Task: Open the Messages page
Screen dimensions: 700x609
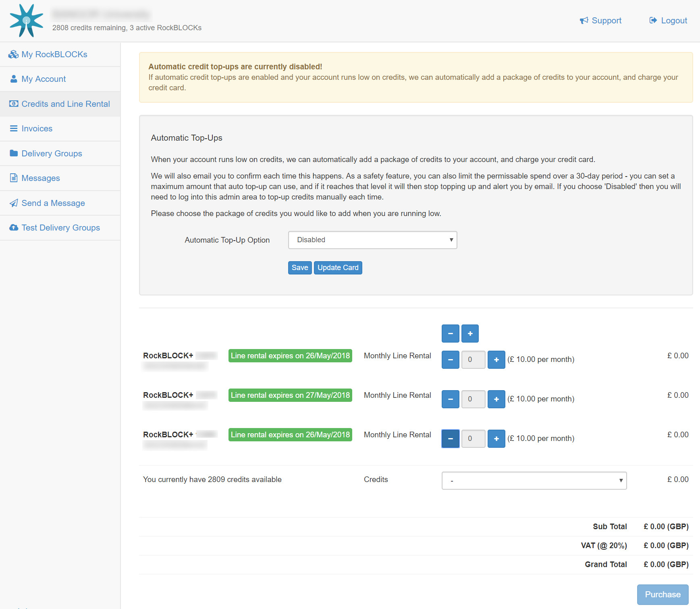Action: point(60,178)
